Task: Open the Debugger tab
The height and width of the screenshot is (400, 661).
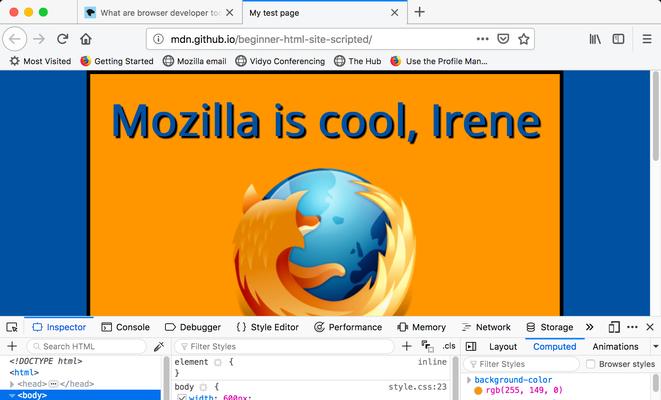Action: click(193, 327)
